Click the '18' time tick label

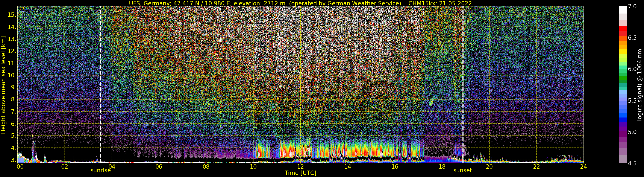pyautogui.click(x=442, y=166)
